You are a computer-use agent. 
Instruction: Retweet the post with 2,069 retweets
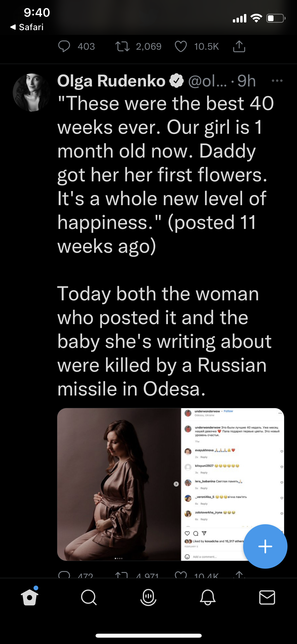(x=122, y=47)
